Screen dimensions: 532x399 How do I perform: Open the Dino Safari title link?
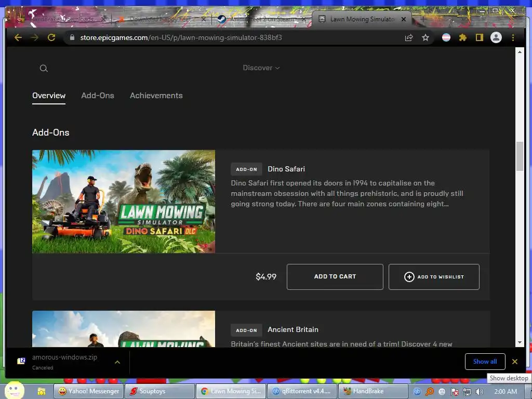point(286,169)
